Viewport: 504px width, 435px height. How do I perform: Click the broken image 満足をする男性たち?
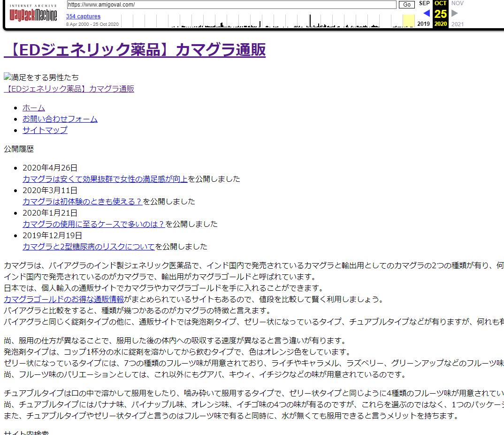(x=41, y=78)
